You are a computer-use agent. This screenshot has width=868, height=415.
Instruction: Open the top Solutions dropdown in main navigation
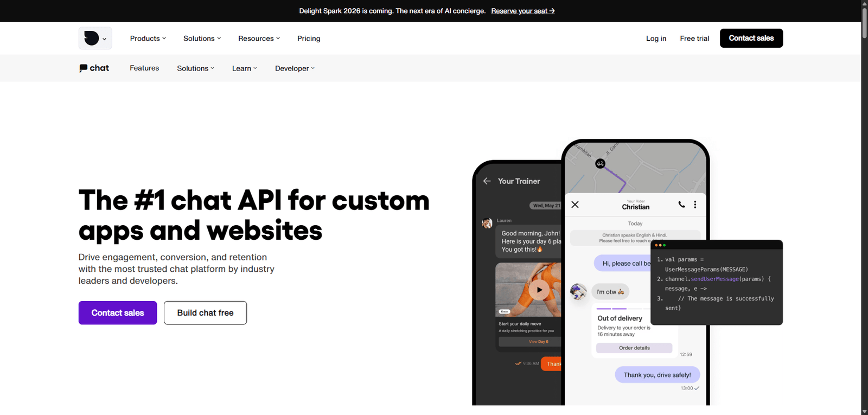(202, 39)
